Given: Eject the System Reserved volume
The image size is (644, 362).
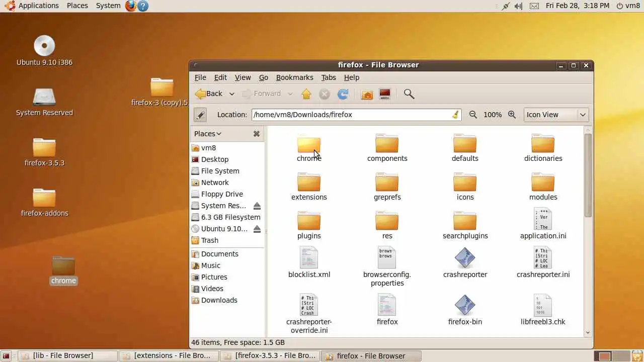Looking at the screenshot, I should pos(257,206).
